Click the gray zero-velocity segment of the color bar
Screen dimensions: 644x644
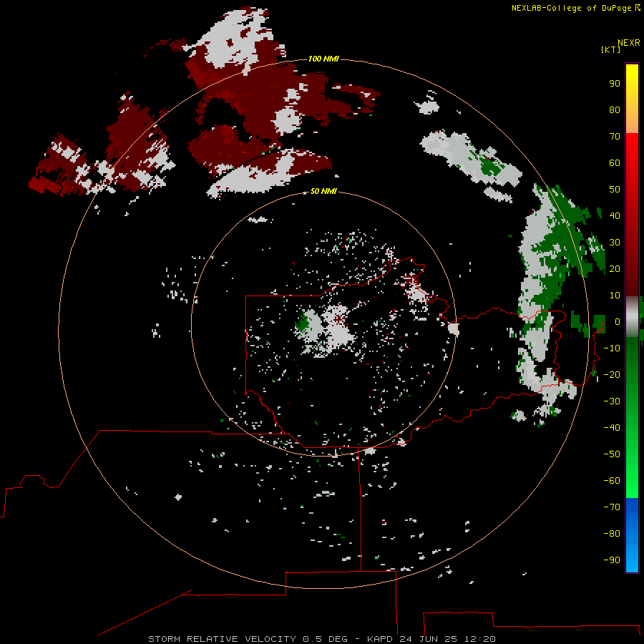point(632,317)
